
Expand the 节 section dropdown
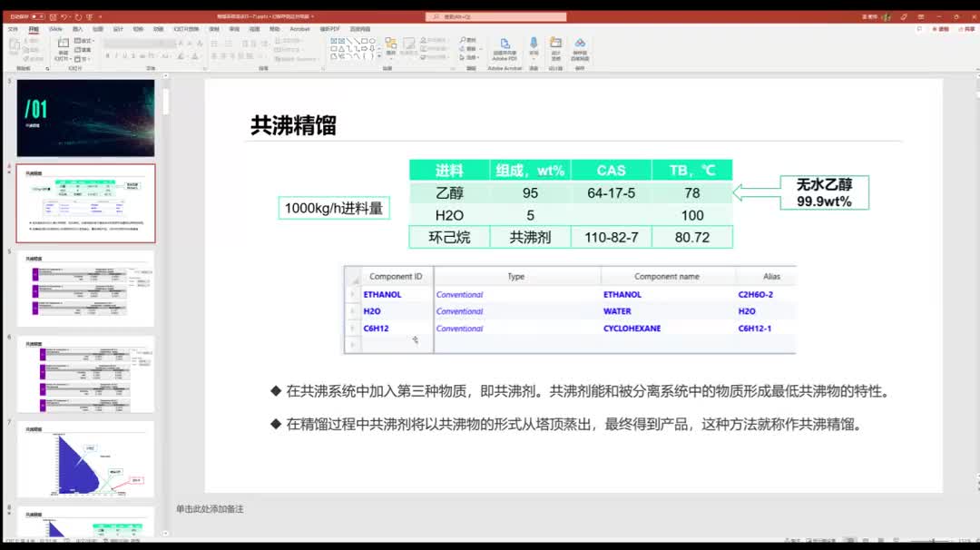83,59
